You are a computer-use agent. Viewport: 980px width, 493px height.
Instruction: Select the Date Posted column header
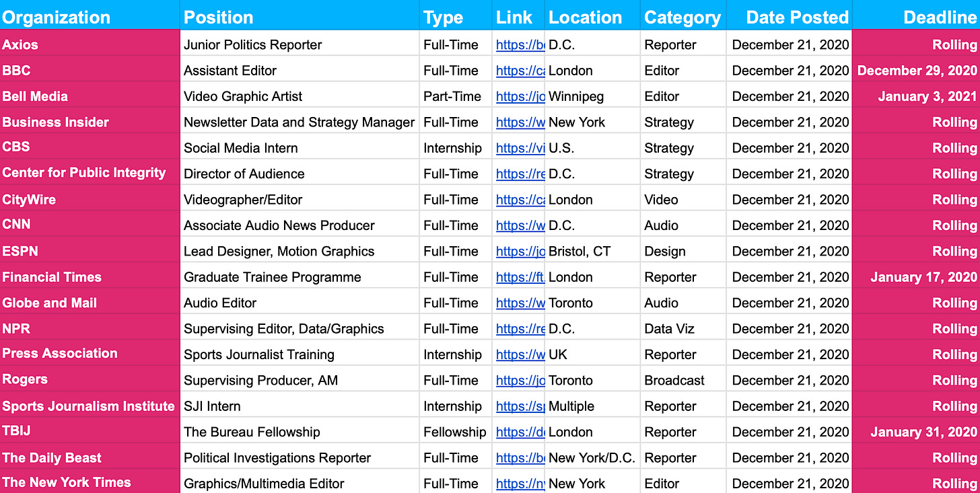pos(790,15)
